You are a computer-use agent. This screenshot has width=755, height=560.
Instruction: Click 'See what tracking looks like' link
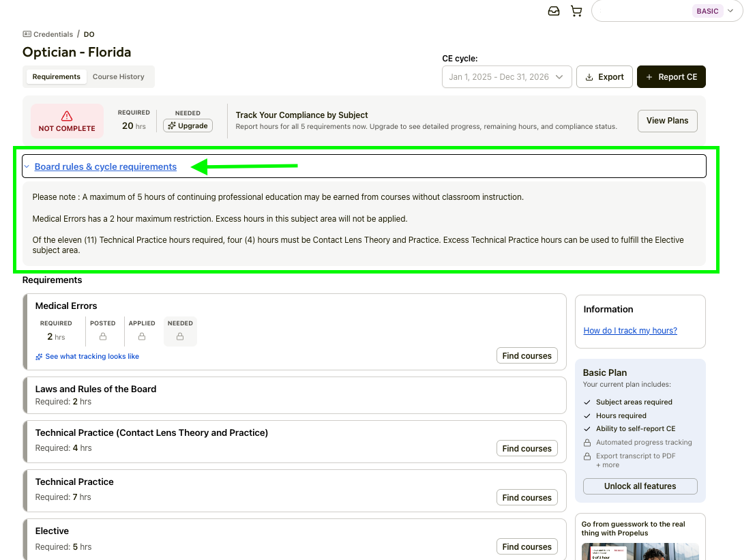(91, 356)
